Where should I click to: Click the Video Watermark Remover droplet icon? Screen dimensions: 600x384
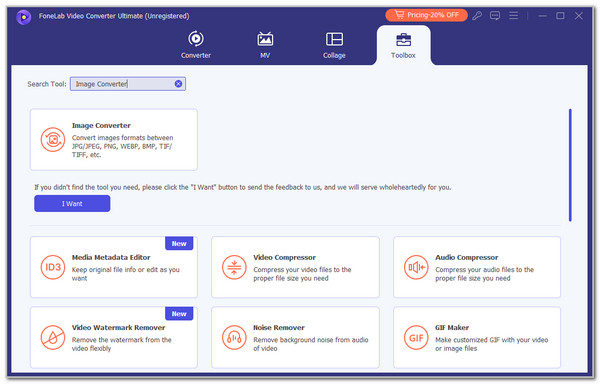(x=53, y=337)
